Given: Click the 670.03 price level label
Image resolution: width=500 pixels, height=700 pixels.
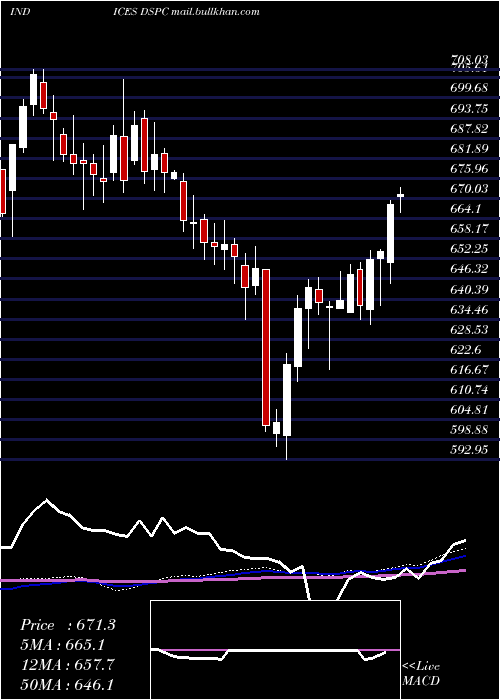Looking at the screenshot, I should (469, 189).
